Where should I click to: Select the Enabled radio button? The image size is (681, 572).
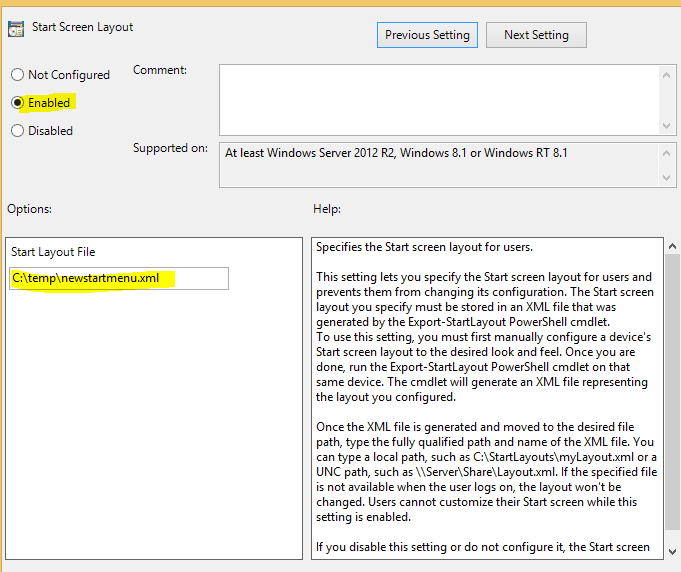pyautogui.click(x=17, y=103)
